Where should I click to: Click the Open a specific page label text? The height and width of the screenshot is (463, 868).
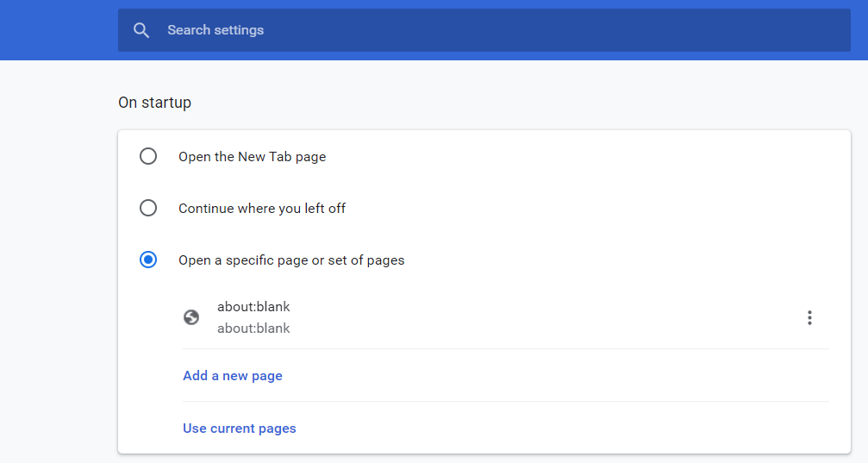(x=291, y=260)
